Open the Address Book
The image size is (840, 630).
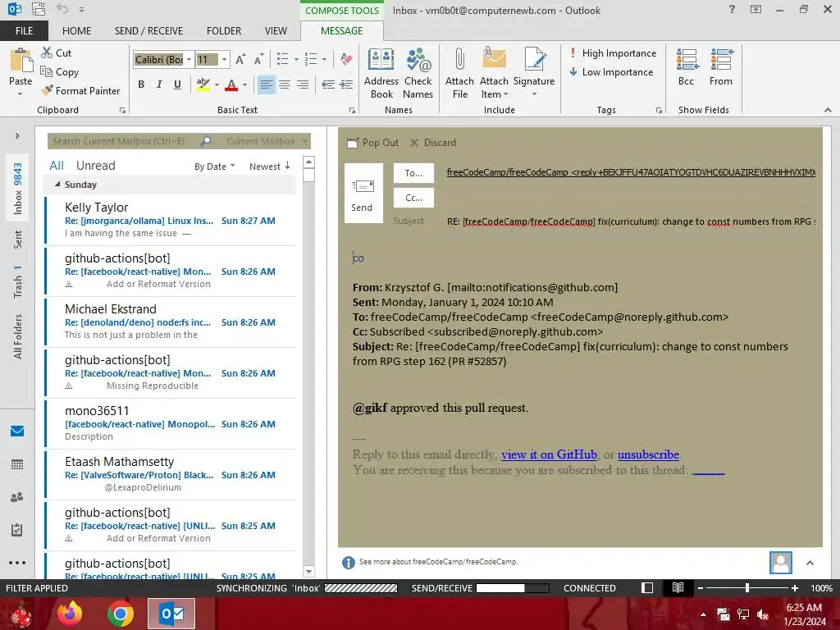pyautogui.click(x=381, y=73)
